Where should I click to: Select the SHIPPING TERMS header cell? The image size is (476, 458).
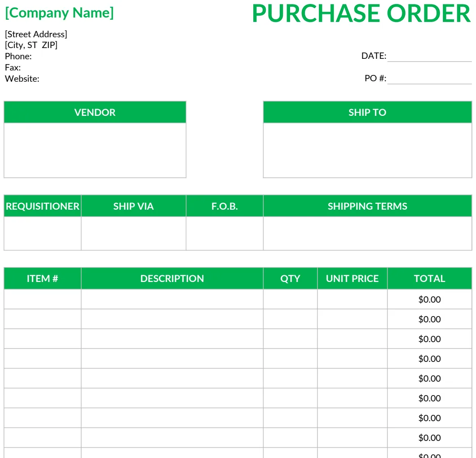(367, 206)
